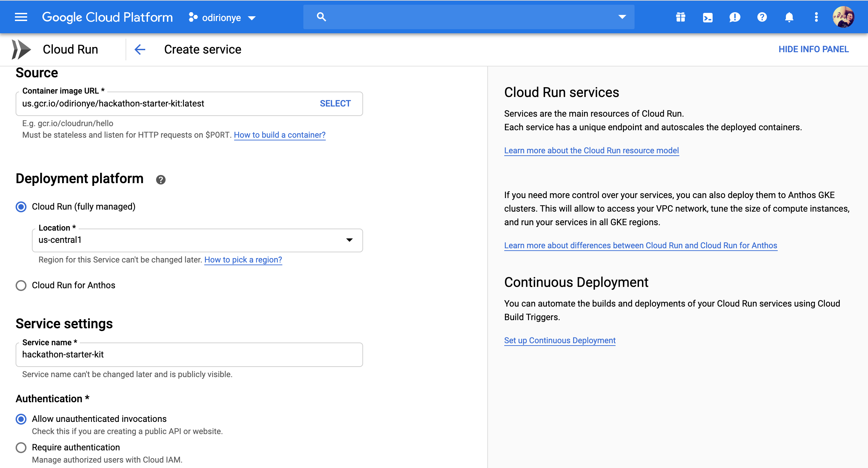Choose Allow unauthenticated invocations
This screenshot has width=868, height=468.
pyautogui.click(x=21, y=419)
